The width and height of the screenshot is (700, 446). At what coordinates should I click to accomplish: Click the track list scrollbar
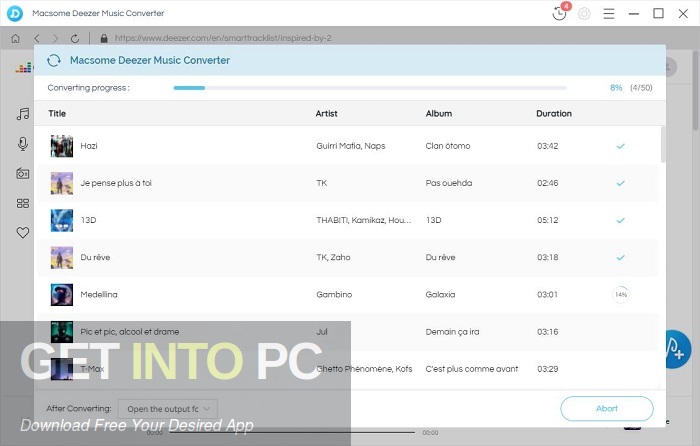(662, 144)
